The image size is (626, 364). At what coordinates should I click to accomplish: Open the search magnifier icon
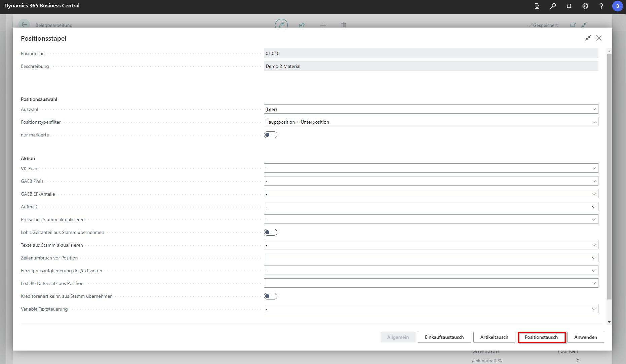[x=553, y=6]
